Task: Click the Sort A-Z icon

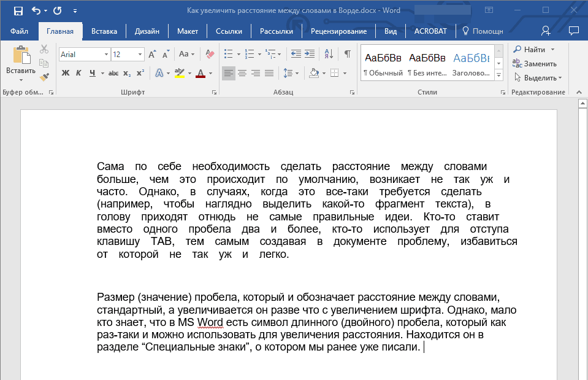Action: click(329, 55)
